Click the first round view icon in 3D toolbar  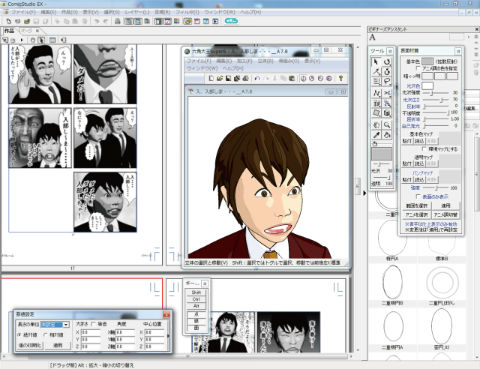[x=303, y=78]
